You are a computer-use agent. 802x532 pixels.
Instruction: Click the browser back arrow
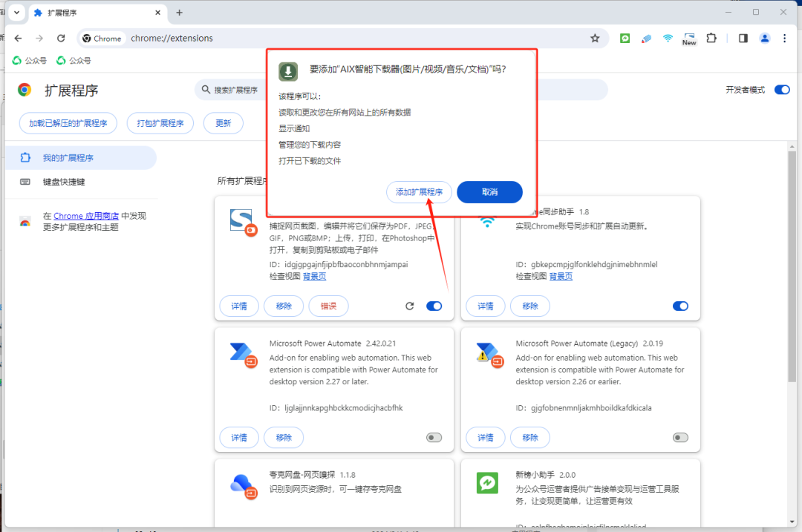pyautogui.click(x=18, y=39)
